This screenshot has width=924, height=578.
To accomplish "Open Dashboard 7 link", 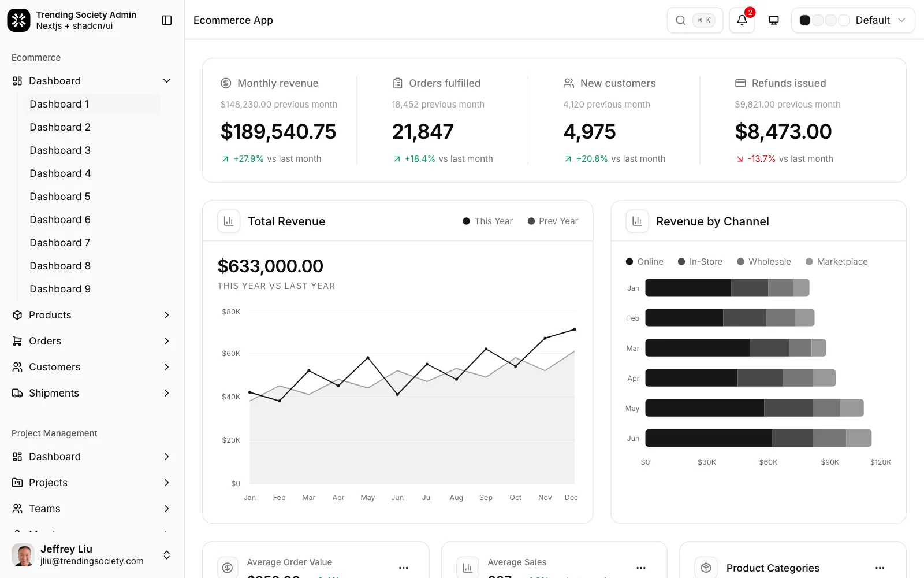I will tap(91, 243).
